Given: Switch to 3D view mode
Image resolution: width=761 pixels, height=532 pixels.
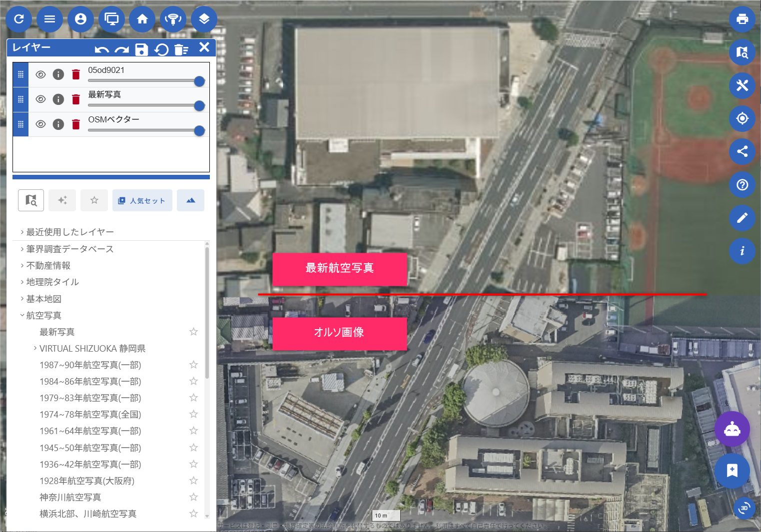Looking at the screenshot, I should pyautogui.click(x=744, y=508).
